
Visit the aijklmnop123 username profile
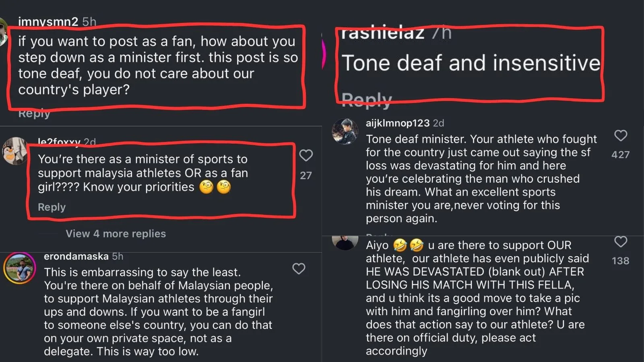397,123
